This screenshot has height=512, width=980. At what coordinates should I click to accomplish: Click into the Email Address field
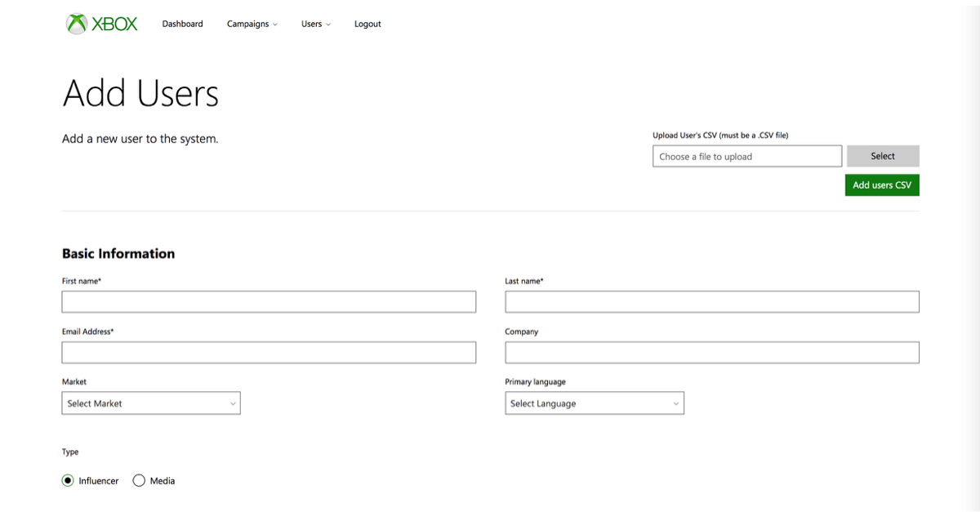point(269,353)
